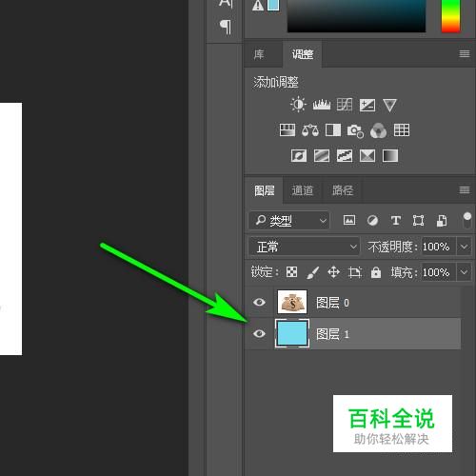
Task: Add a Vibrance adjustment
Action: [x=389, y=105]
